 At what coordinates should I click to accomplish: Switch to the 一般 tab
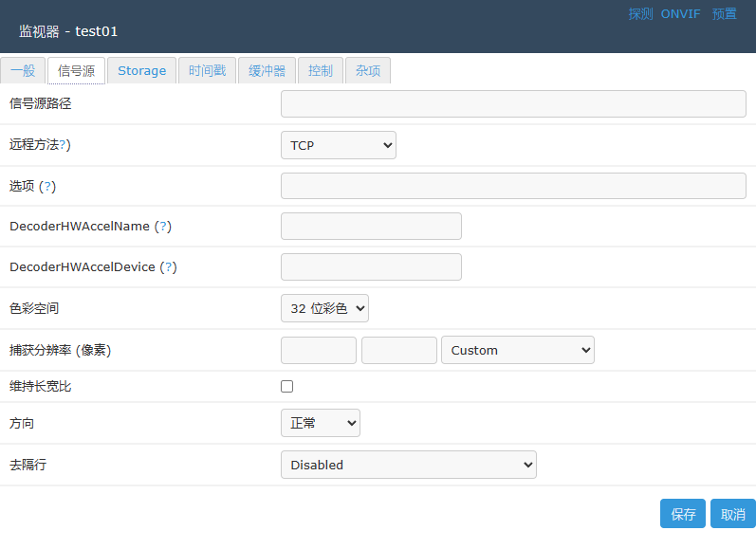click(23, 70)
